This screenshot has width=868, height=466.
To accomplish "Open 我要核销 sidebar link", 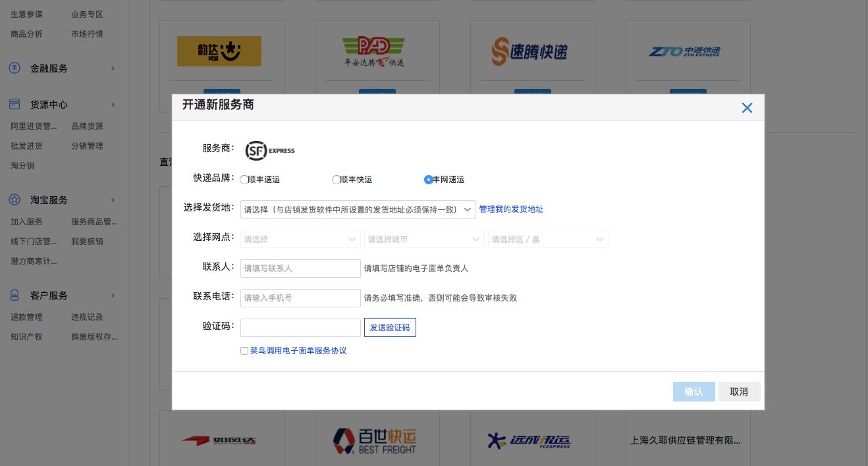I will (87, 242).
